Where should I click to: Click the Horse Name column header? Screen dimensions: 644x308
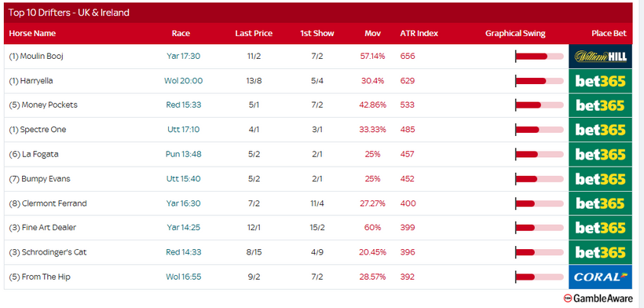32,33
